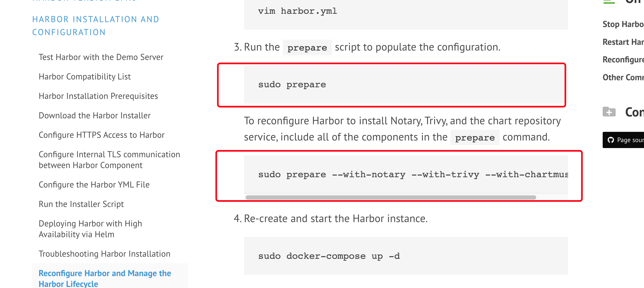This screenshot has height=288, width=644.
Task: Open Deploying Harbor with High Availability via Helm
Action: tap(90, 229)
